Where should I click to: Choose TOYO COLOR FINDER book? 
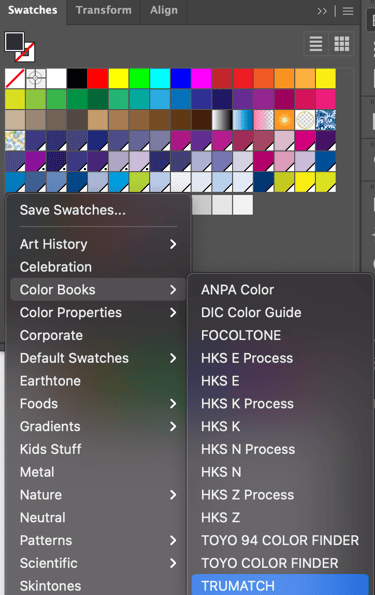tap(280, 563)
